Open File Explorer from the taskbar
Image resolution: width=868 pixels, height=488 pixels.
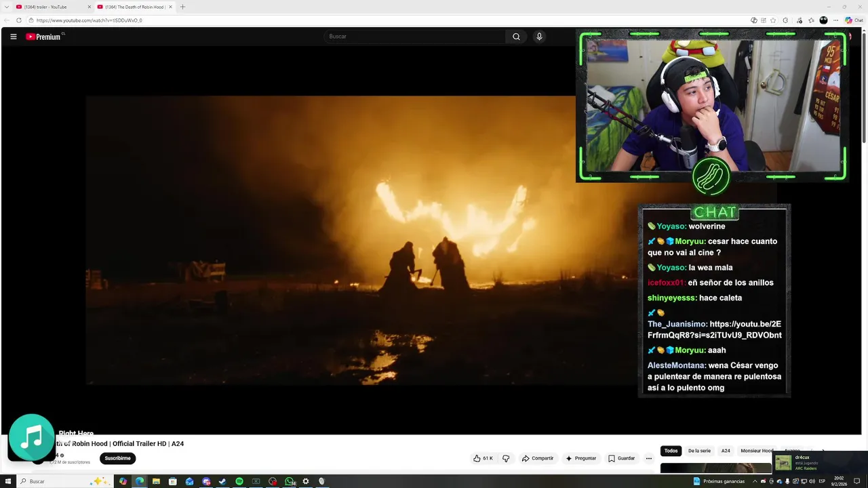(156, 481)
